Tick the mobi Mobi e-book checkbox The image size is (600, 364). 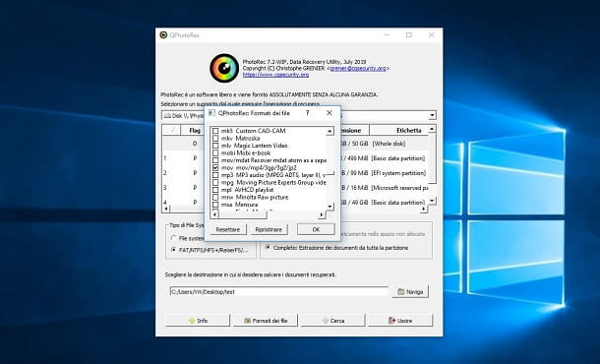[215, 153]
